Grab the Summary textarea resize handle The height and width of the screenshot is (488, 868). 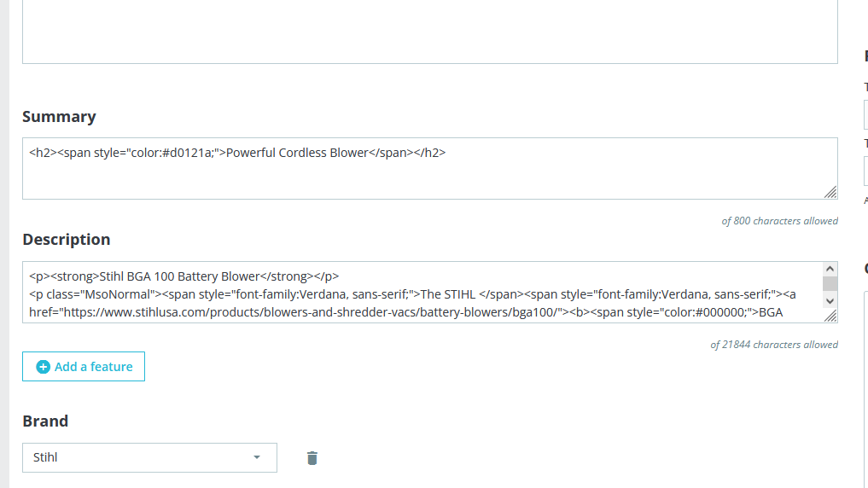pyautogui.click(x=830, y=193)
